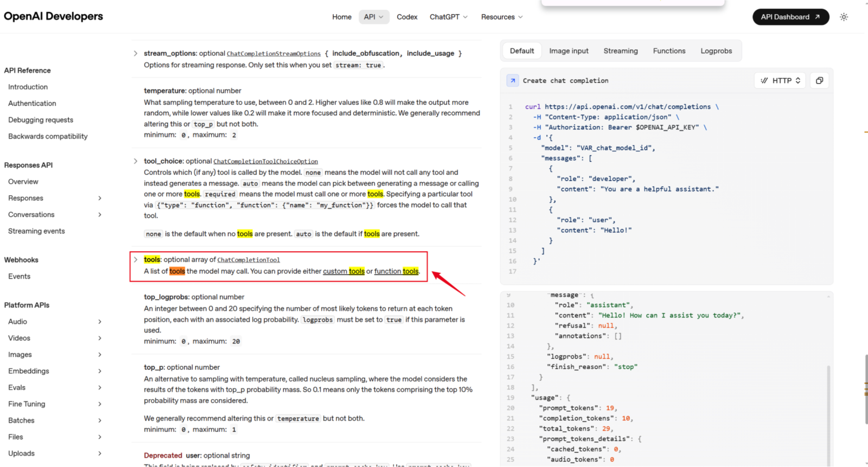
Task: Expand the ChatGPT navigation menu
Action: pyautogui.click(x=449, y=17)
